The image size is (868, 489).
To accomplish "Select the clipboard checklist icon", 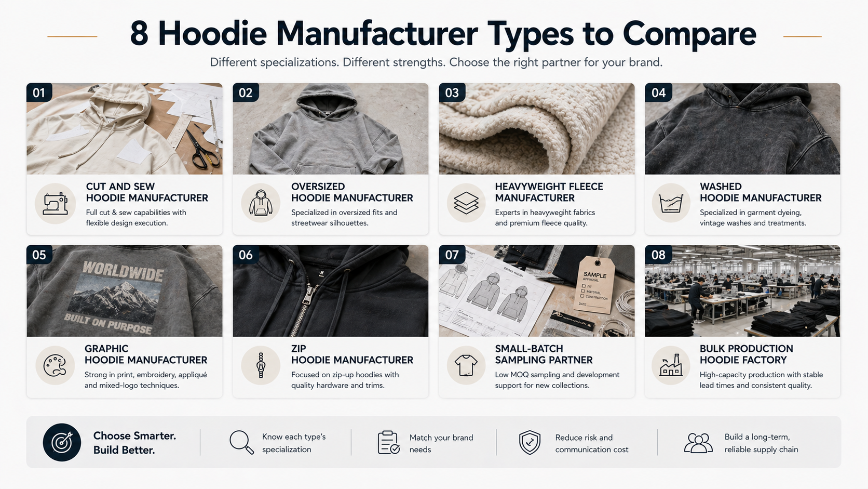I will (388, 442).
